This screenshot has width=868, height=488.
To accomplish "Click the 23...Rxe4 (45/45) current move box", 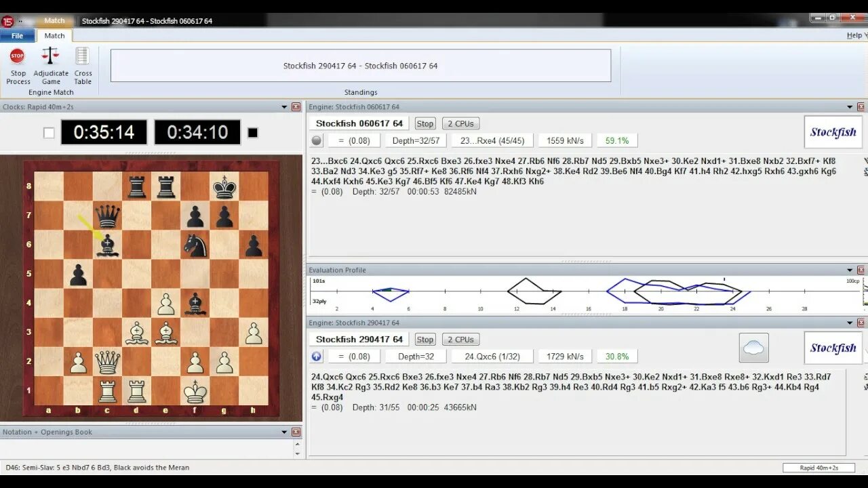I will (x=492, y=141).
